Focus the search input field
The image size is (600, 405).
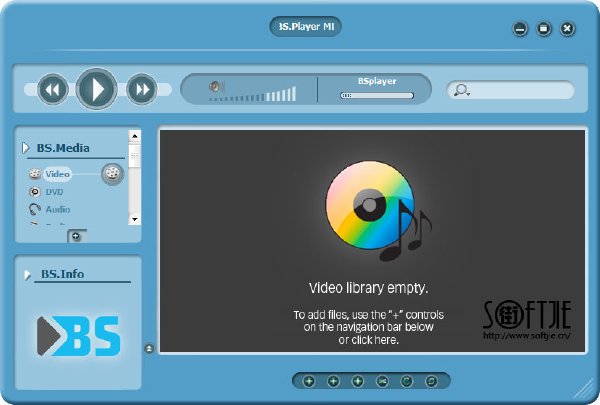(x=511, y=90)
